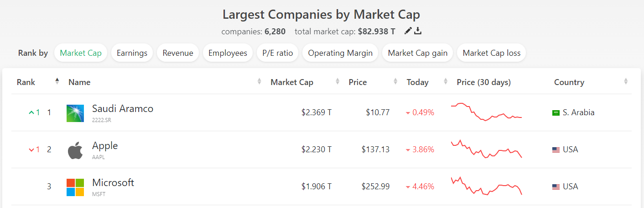Sort by Country column arrows

coord(626,81)
